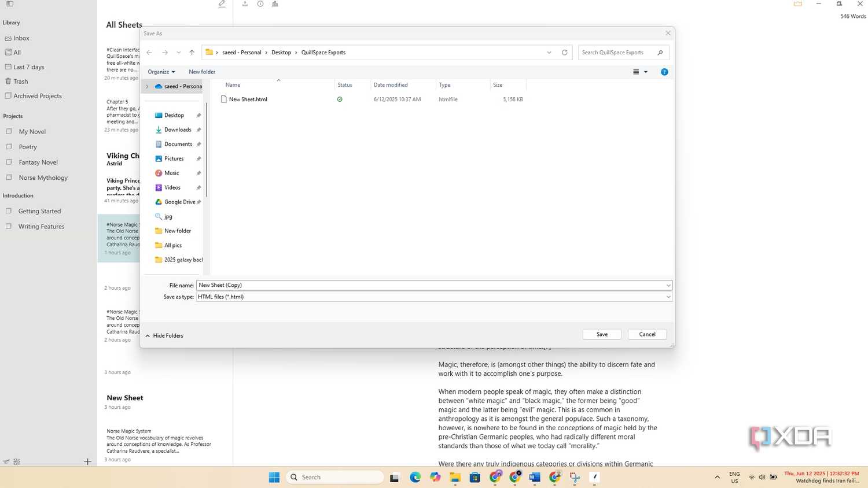
Task: Open the Norse Mythology project
Action: click(x=37, y=178)
